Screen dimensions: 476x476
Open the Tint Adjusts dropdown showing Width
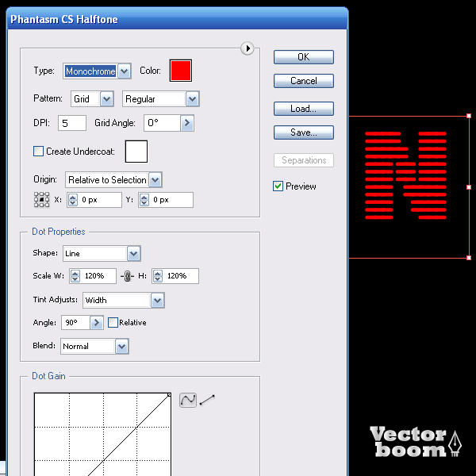coord(124,300)
